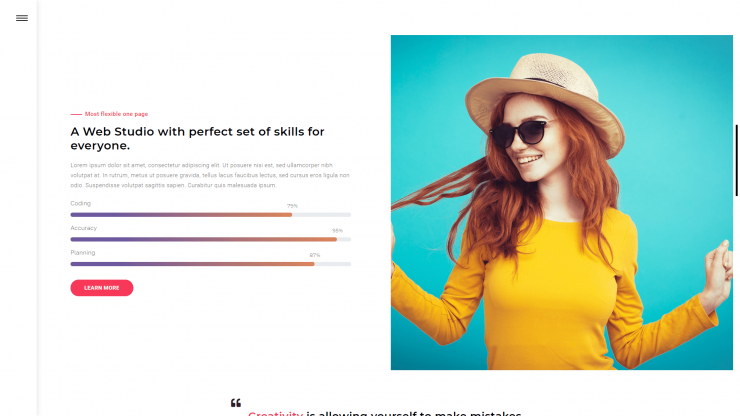Click the 'A Web Studio' heading
Image resolution: width=740 pixels, height=416 pixels.
(x=197, y=138)
